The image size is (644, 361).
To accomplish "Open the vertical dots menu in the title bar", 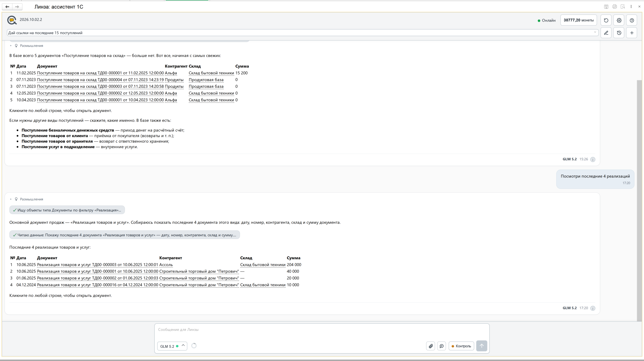I will [631, 7].
